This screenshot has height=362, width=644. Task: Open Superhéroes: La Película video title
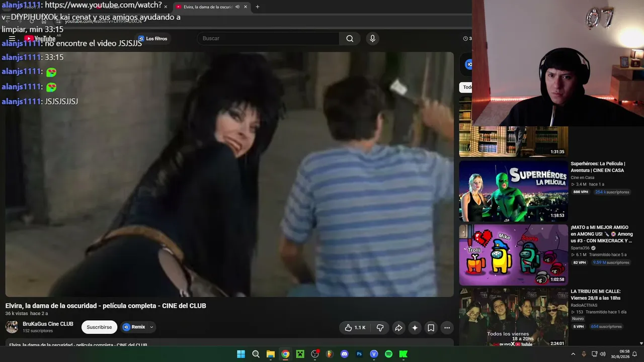point(598,167)
